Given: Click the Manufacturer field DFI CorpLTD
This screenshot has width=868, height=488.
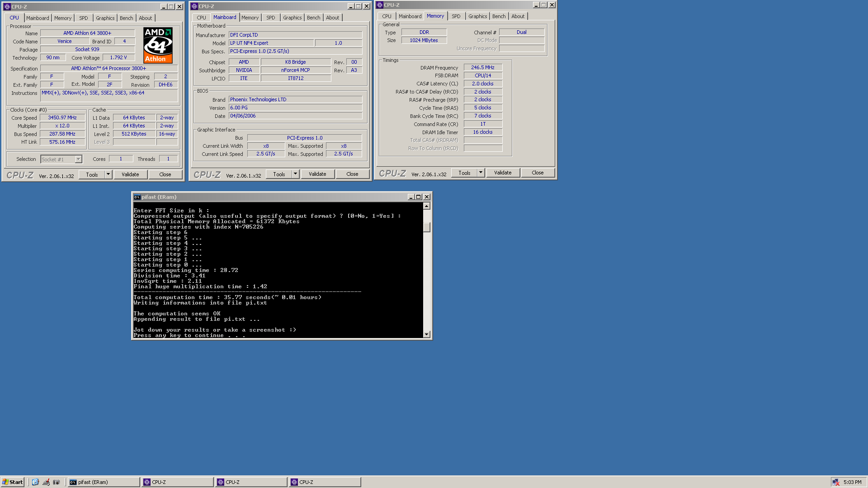Looking at the screenshot, I should click(x=295, y=35).
